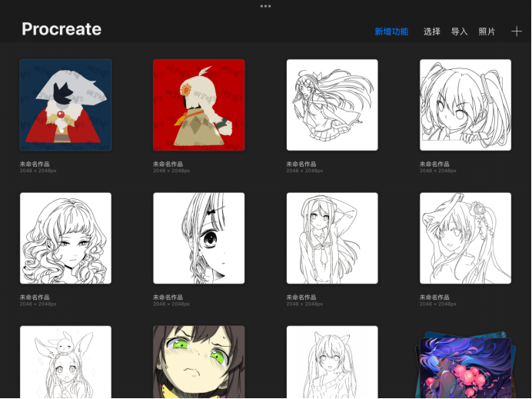The image size is (532, 399).
Task: Click the Procreate title
Action: point(62,29)
